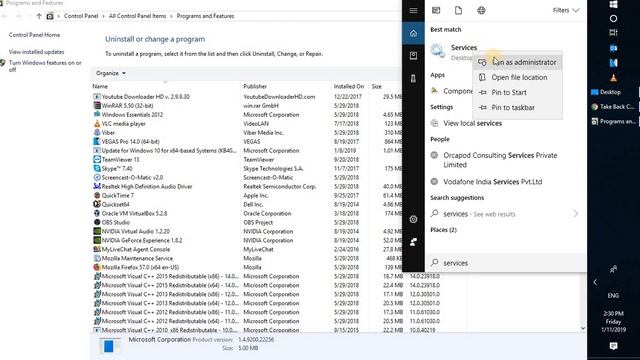The width and height of the screenshot is (640, 360).
Task: Open the ENG language indicator
Action: tap(613, 295)
